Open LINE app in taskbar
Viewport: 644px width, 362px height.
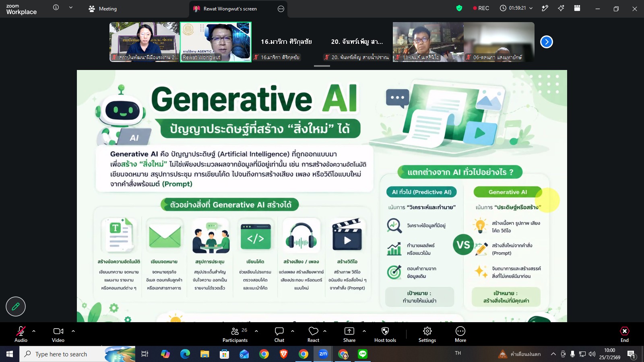click(x=363, y=354)
